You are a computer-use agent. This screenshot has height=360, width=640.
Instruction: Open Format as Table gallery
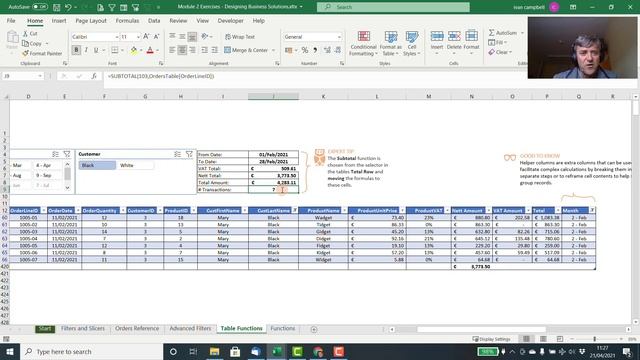[x=391, y=43]
